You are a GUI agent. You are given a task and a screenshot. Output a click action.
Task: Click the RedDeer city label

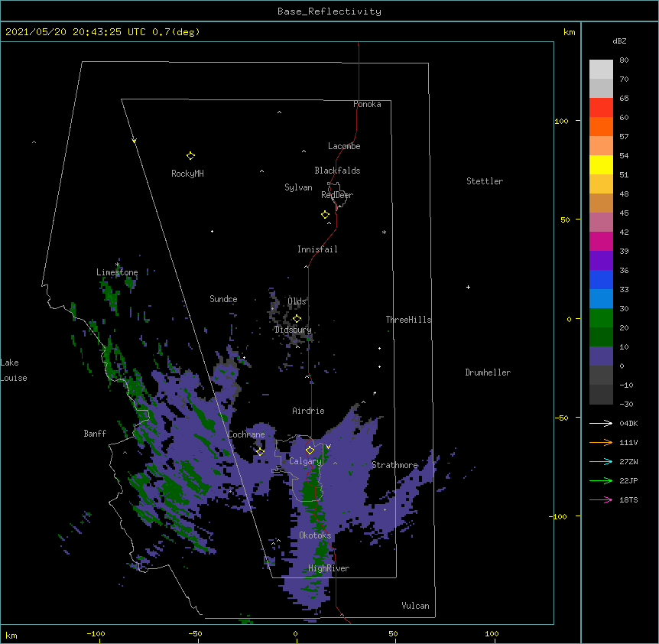point(337,195)
